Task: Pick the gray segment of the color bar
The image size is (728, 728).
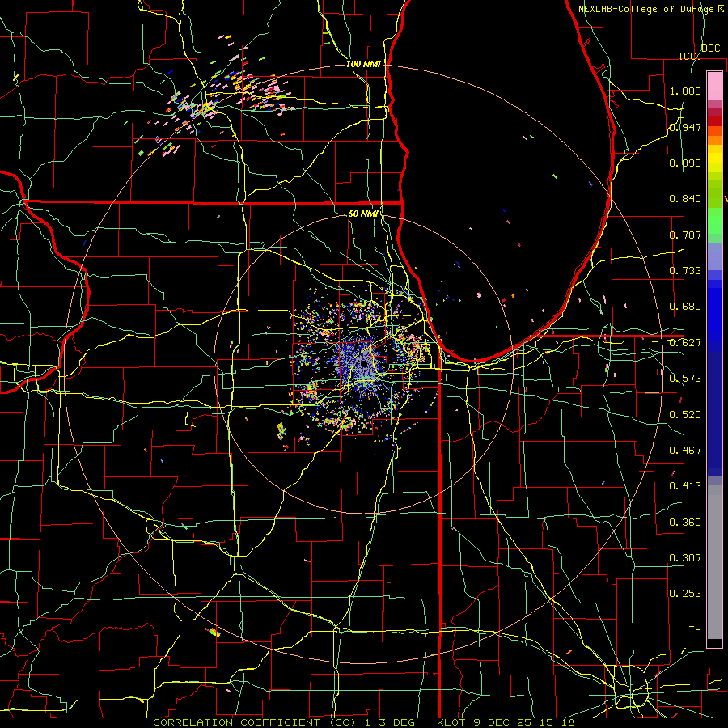Action: coord(714,562)
